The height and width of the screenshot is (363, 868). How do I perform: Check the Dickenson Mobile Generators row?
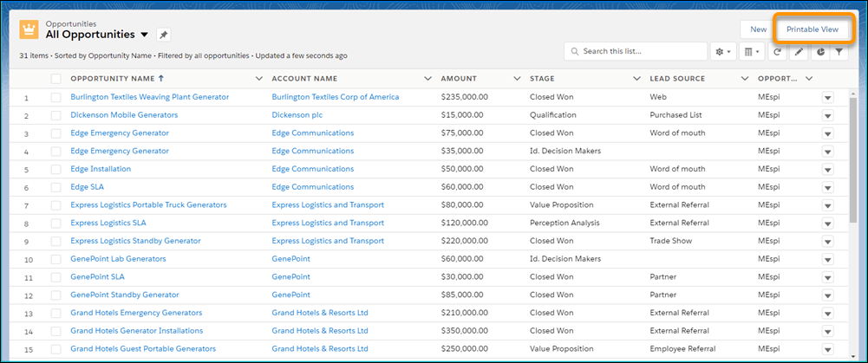pyautogui.click(x=55, y=115)
